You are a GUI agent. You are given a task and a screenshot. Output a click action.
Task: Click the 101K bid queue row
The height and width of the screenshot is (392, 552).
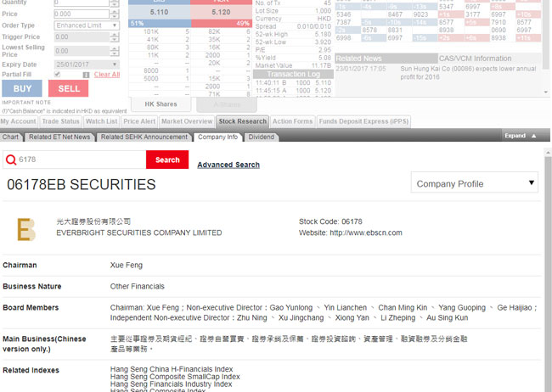coord(160,31)
